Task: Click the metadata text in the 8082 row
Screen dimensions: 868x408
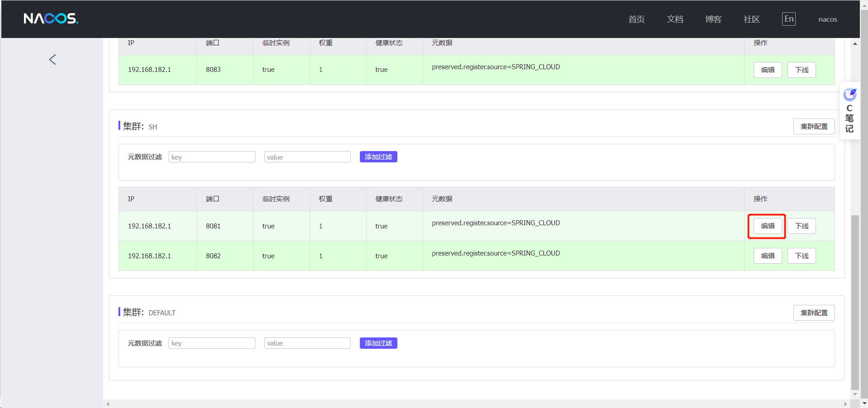Action: point(496,253)
